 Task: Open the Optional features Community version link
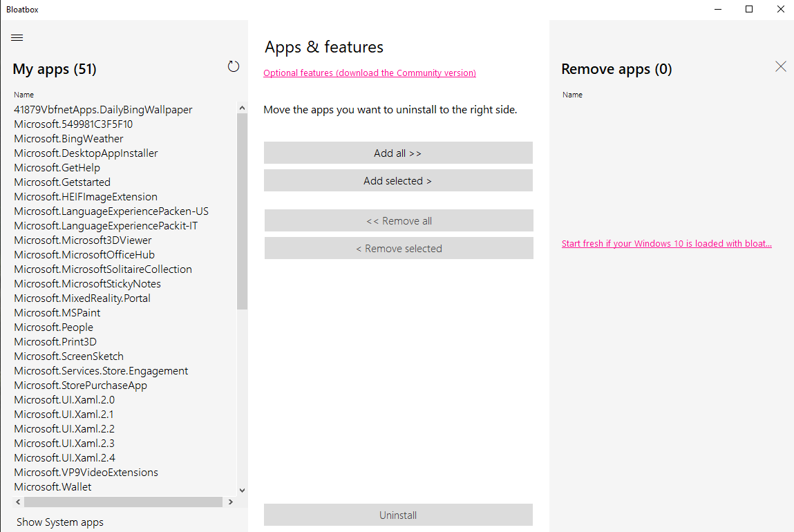(x=370, y=73)
